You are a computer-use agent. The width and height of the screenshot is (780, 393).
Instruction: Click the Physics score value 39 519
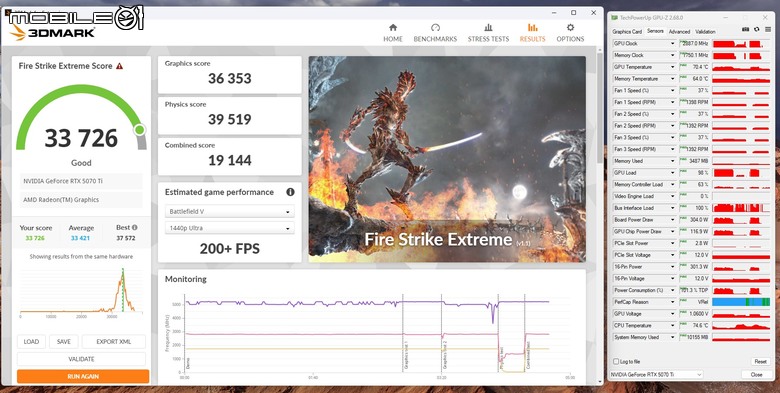[x=229, y=119]
